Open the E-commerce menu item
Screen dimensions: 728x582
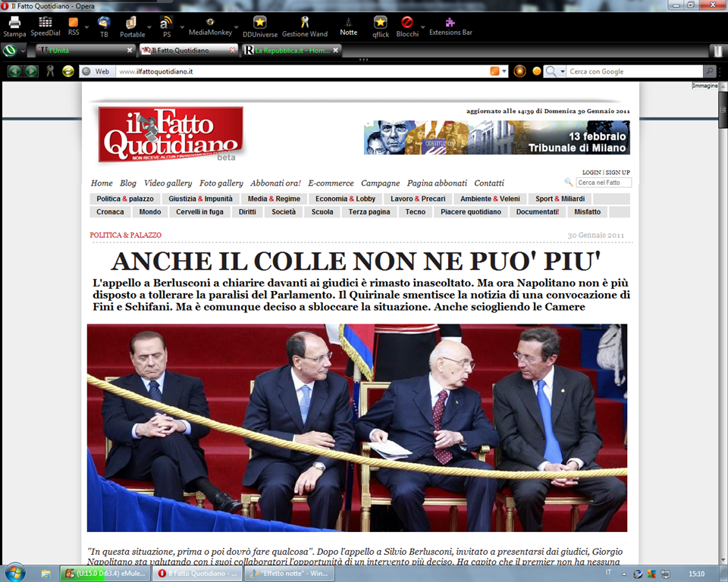(x=331, y=183)
